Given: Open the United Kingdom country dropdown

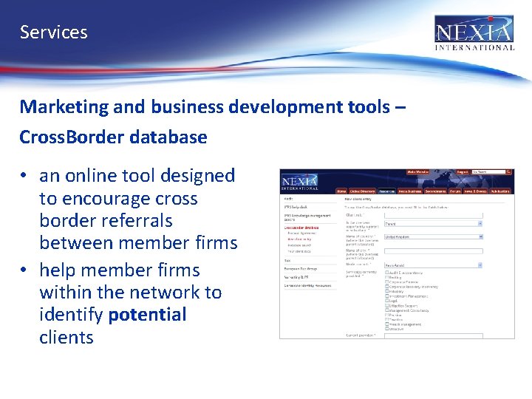Looking at the screenshot, I should [x=434, y=237].
